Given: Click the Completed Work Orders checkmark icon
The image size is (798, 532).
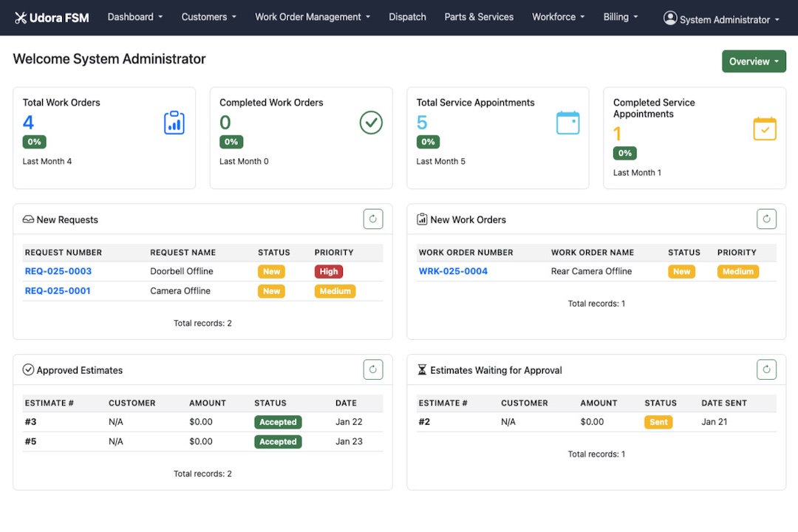Looking at the screenshot, I should point(371,123).
